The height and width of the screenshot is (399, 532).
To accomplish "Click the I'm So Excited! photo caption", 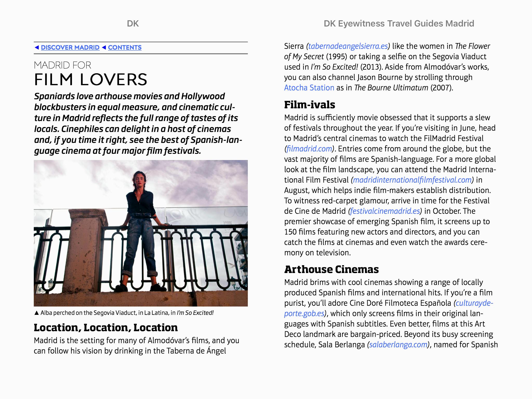I will [127, 313].
